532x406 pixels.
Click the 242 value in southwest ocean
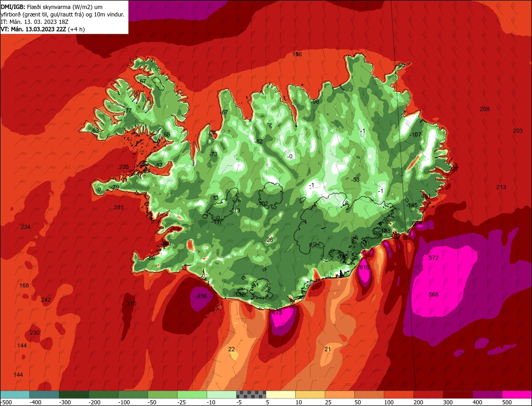pyautogui.click(x=46, y=300)
